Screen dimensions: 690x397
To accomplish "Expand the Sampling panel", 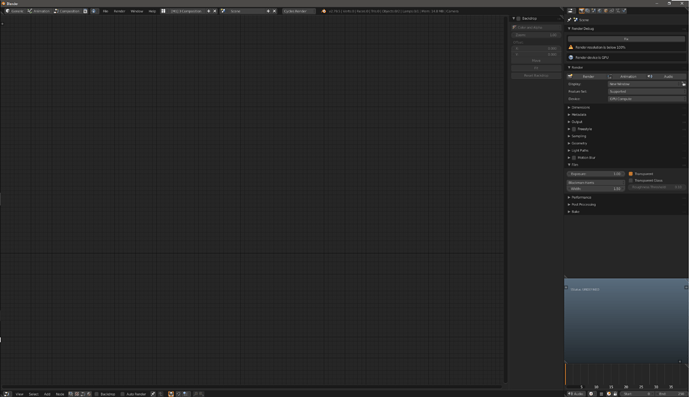I will click(578, 136).
